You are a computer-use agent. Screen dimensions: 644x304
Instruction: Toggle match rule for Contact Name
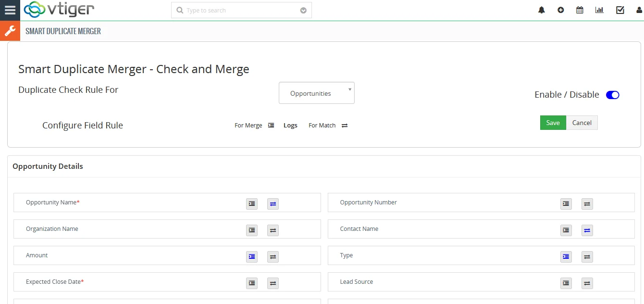(x=587, y=230)
